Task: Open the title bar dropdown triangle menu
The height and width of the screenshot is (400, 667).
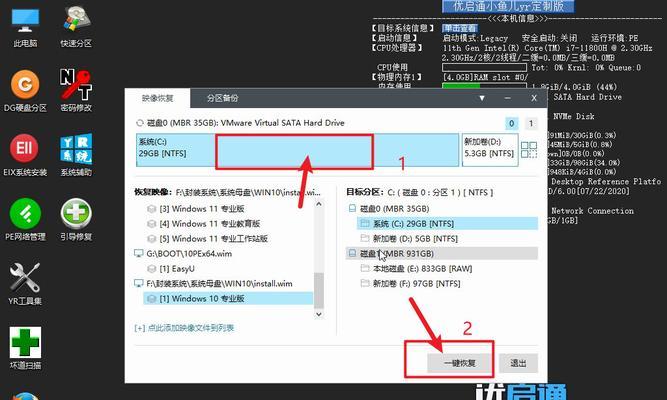Action: click(x=482, y=98)
